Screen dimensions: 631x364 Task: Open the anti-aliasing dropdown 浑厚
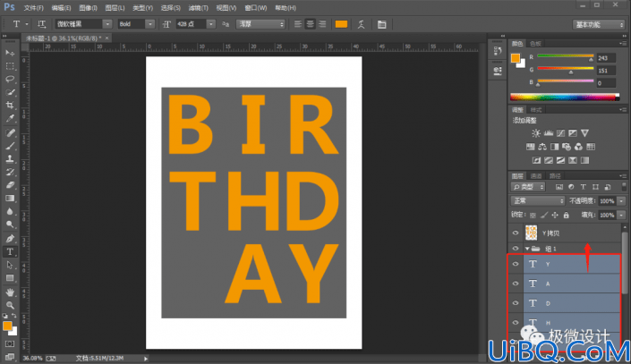(x=260, y=24)
